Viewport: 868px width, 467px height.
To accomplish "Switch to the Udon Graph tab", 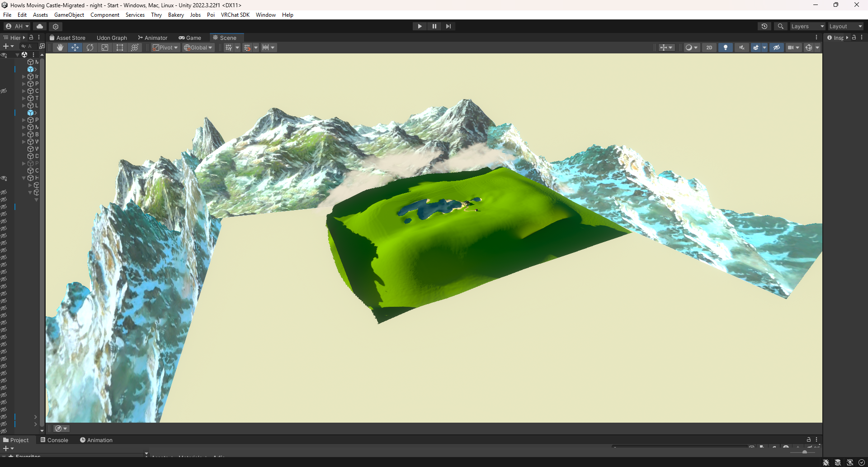I will pyautogui.click(x=112, y=38).
